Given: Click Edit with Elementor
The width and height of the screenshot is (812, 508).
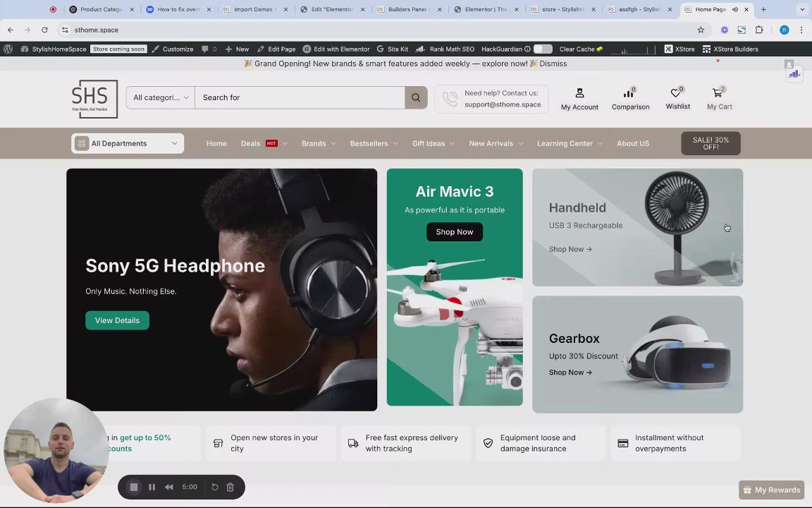Looking at the screenshot, I should point(336,49).
